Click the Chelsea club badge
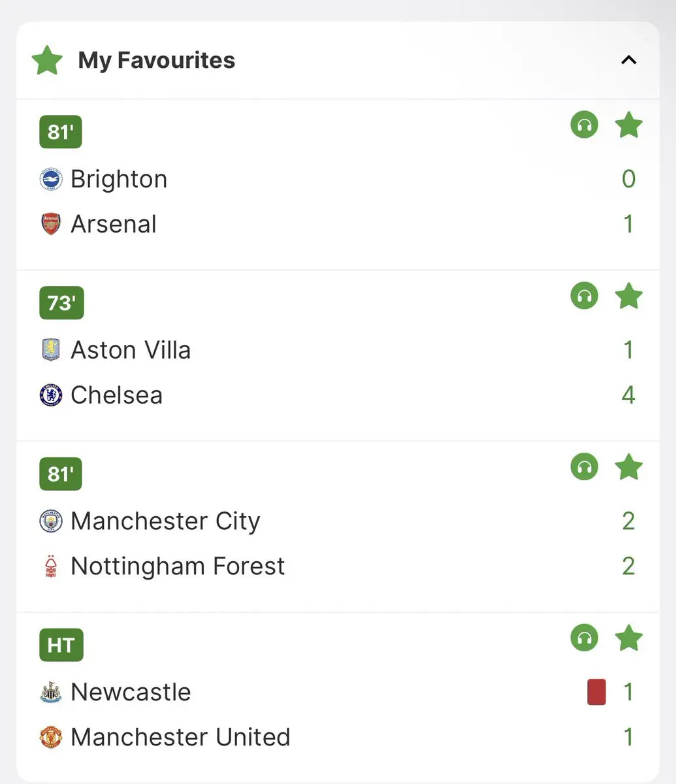The image size is (676, 784). [51, 395]
